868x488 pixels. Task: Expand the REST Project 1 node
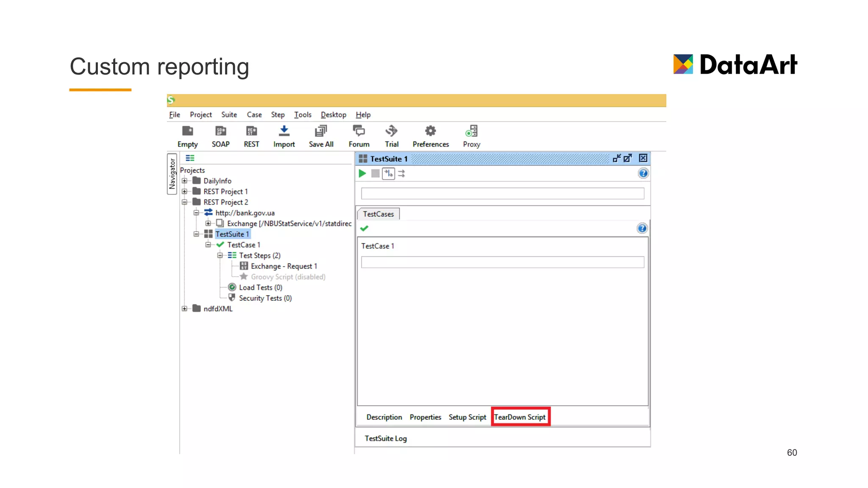coord(184,191)
